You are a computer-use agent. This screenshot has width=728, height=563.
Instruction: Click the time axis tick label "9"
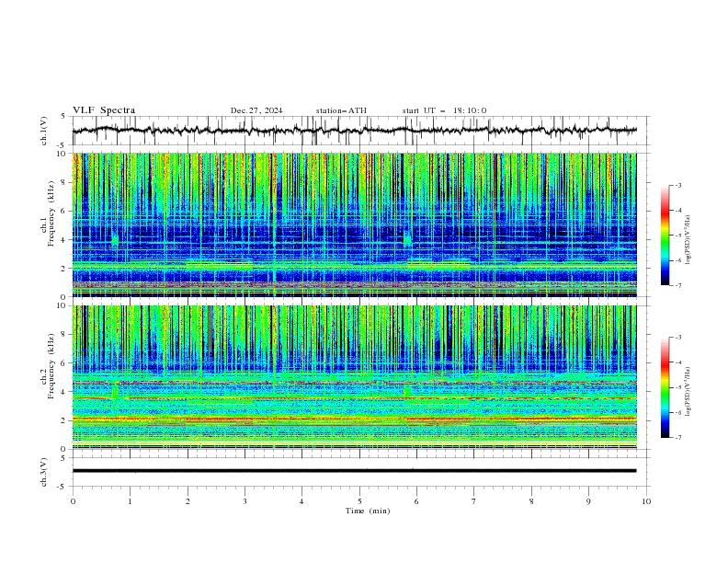click(588, 501)
